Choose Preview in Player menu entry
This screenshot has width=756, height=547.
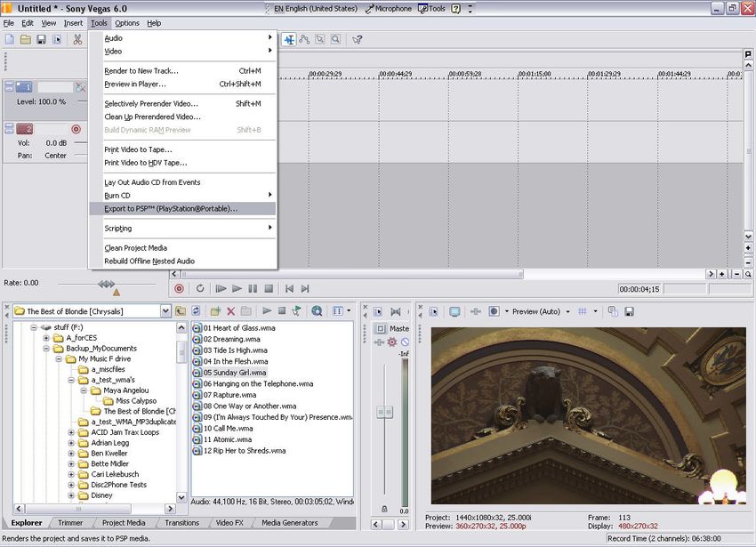(182, 84)
